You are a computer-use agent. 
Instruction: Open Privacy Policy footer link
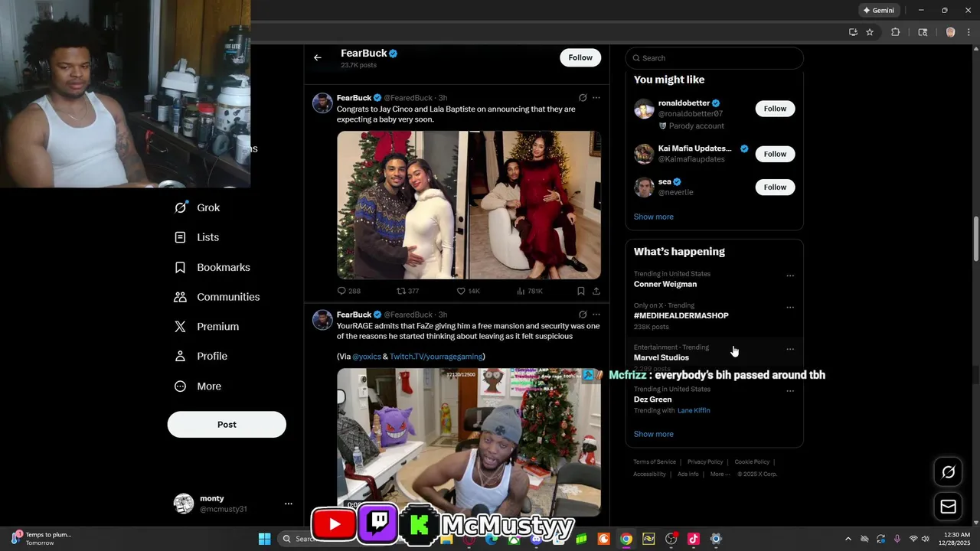tap(705, 462)
